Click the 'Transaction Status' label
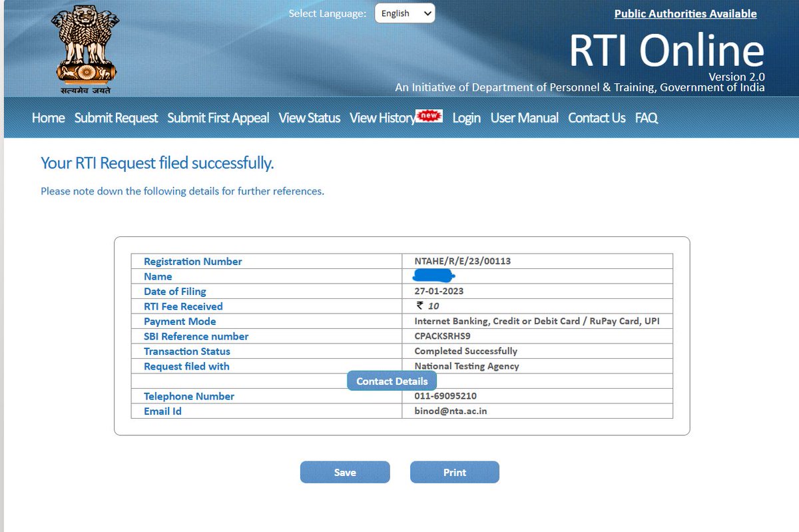 [x=187, y=352]
